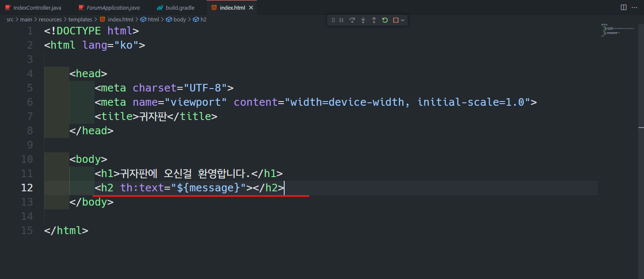644x279 pixels.
Task: Click the vertical scrollbar marker
Action: pos(641,127)
